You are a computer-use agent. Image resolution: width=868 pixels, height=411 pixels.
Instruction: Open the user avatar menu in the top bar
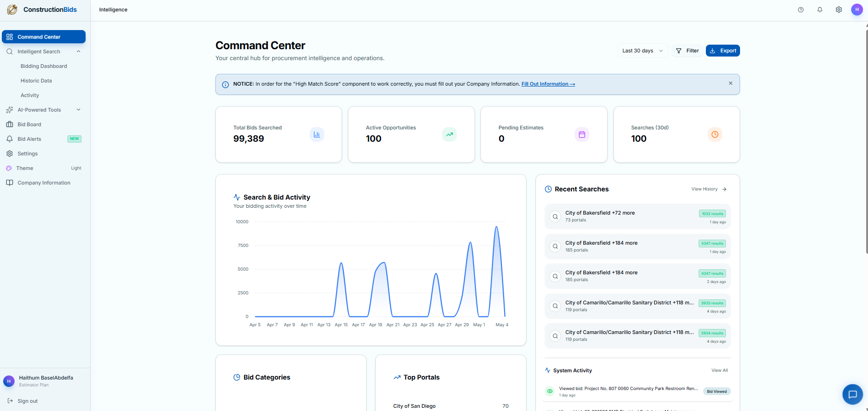[x=857, y=10]
